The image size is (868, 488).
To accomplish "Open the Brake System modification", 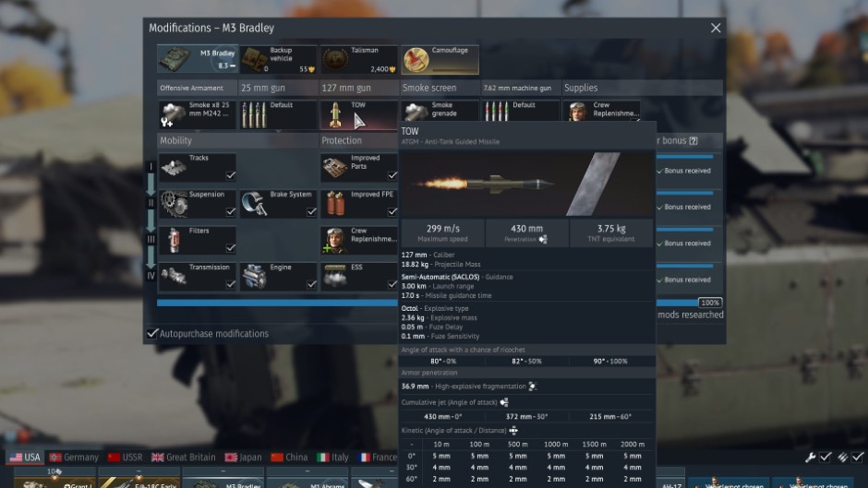I will (x=254, y=204).
